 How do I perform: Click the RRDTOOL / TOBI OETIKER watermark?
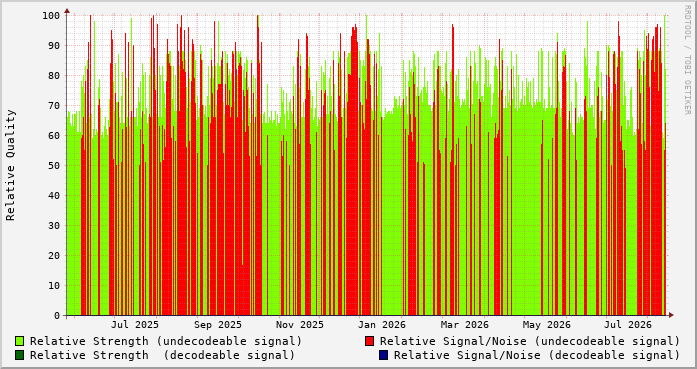[x=687, y=60]
